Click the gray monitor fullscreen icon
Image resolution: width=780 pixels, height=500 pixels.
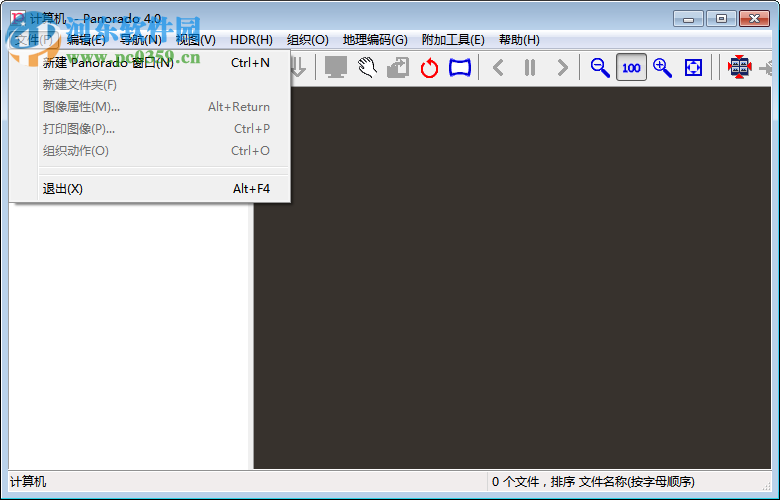[x=336, y=67]
